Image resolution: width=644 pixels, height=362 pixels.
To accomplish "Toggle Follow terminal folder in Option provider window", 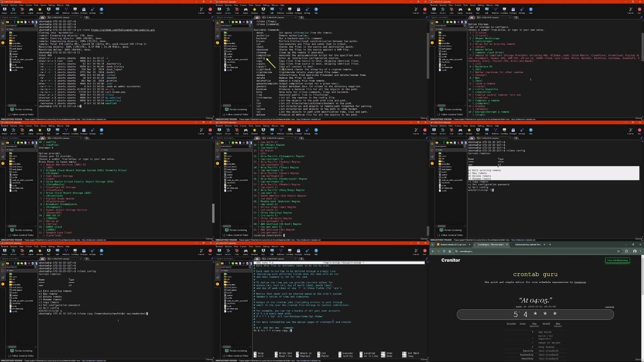I will (x=9, y=235).
